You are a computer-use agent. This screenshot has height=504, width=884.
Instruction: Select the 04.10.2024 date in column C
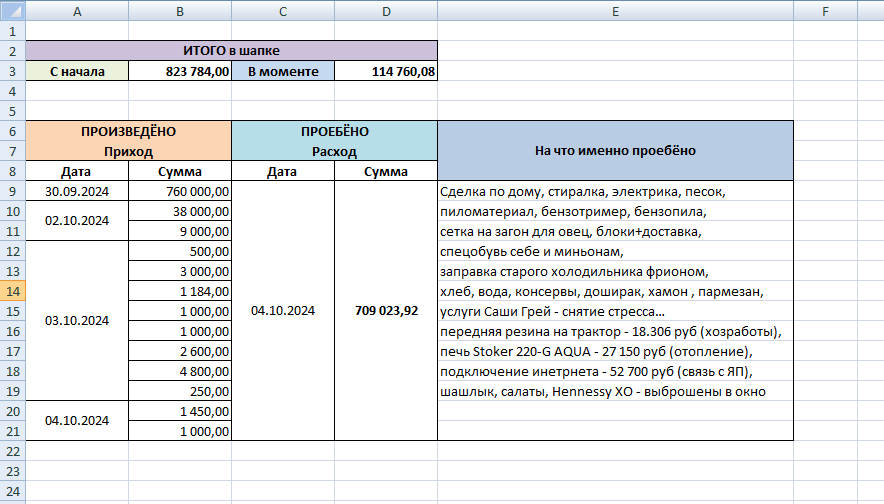click(x=283, y=311)
